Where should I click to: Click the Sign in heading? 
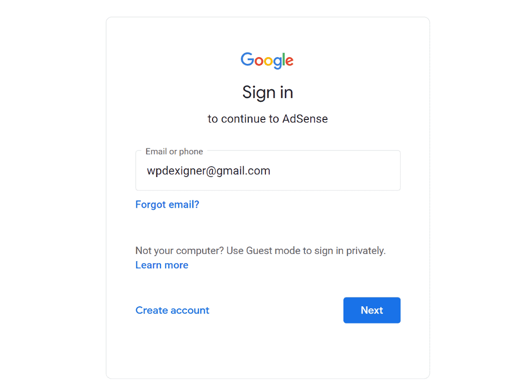click(x=268, y=92)
